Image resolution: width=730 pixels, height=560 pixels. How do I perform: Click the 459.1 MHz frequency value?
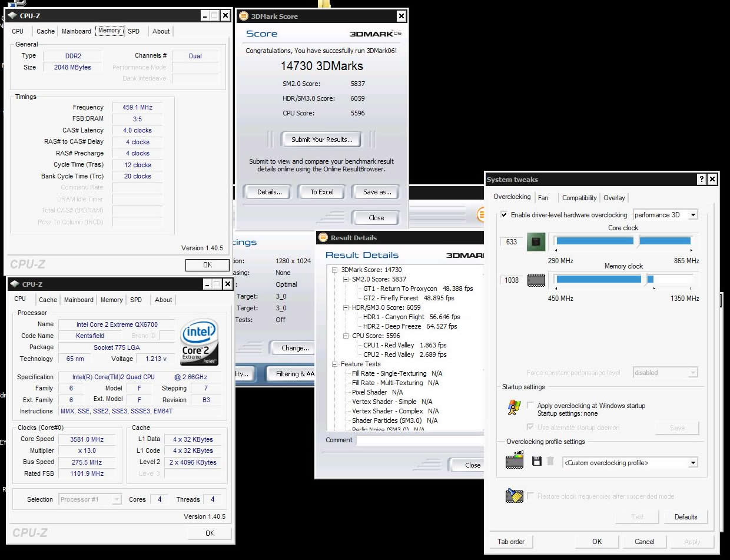(x=138, y=108)
